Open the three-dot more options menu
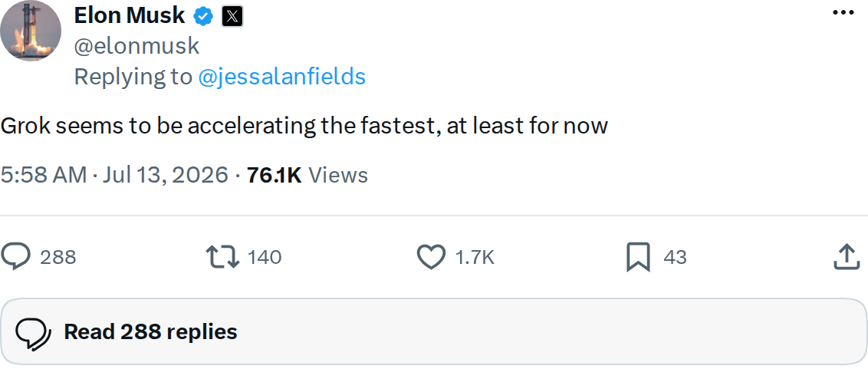868x379 pixels. [843, 12]
